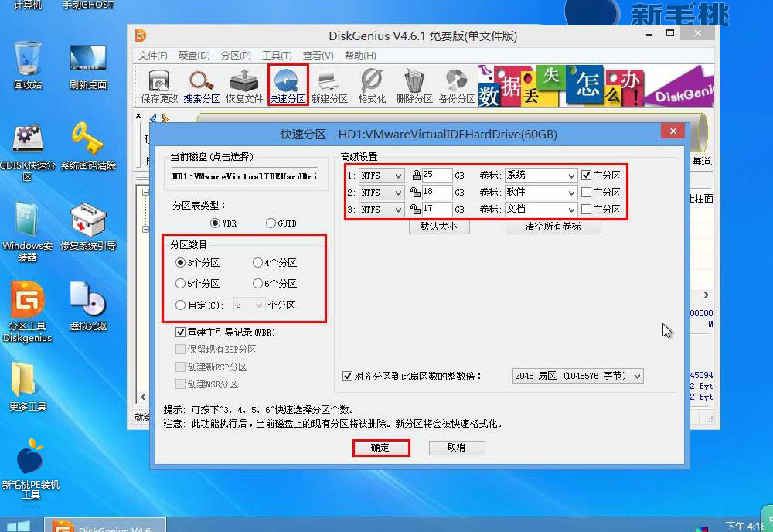The image size is (773, 532).
Task: Open the virtual drive (虚拟光驱) desktop icon
Action: pyautogui.click(x=88, y=305)
